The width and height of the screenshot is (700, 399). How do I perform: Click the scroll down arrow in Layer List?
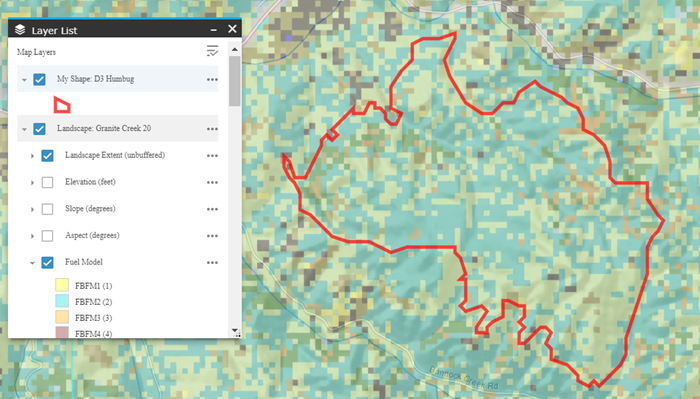[x=235, y=331]
